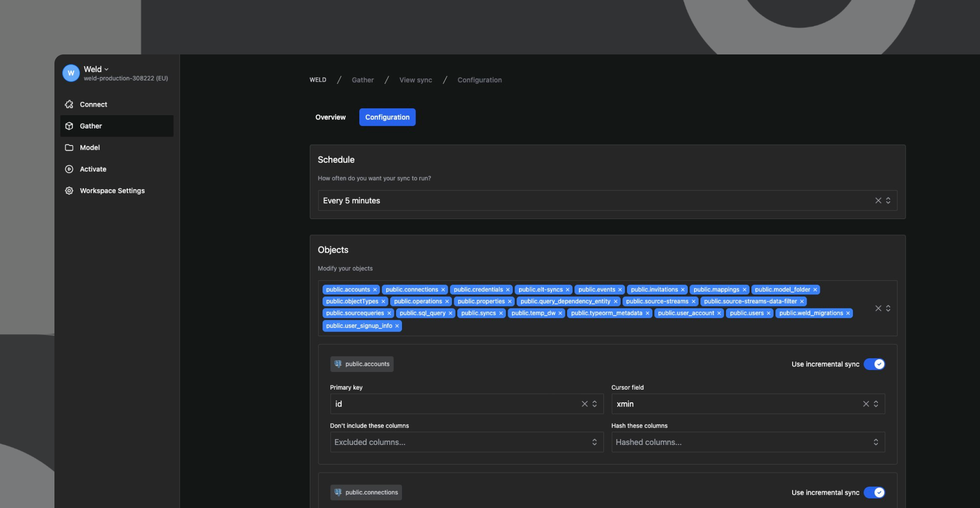980x508 pixels.
Task: Remove the public.credentials tag
Action: [508, 290]
